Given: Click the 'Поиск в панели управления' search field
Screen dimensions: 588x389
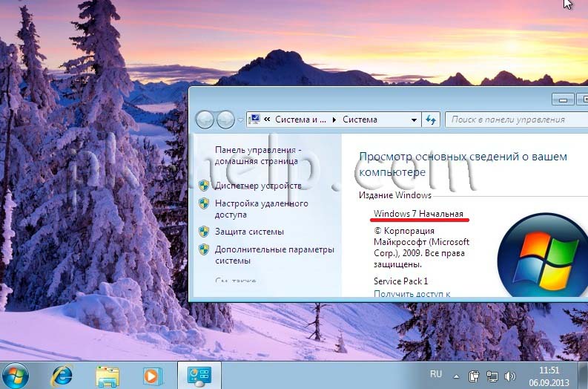Looking at the screenshot, I should point(512,120).
